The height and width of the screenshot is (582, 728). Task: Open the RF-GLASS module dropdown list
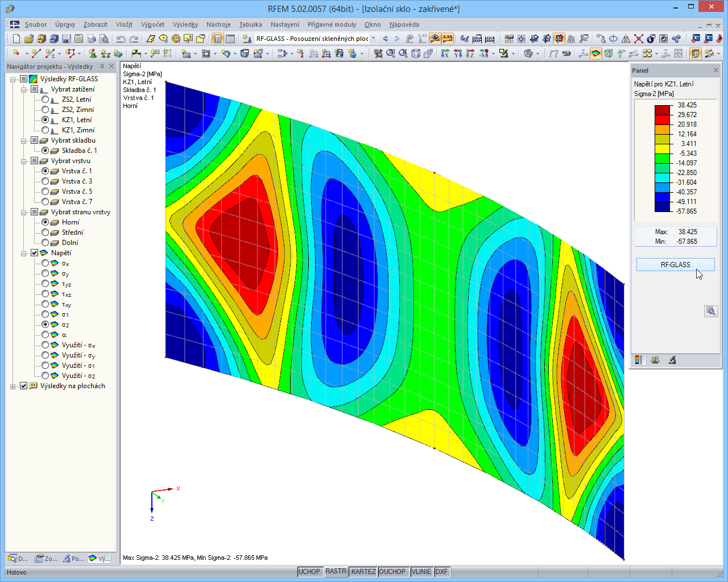pos(374,39)
